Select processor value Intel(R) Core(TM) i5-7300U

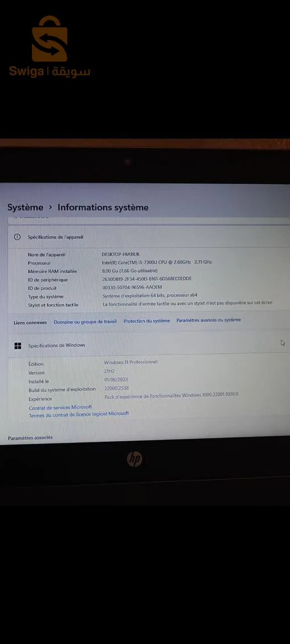coord(157,262)
